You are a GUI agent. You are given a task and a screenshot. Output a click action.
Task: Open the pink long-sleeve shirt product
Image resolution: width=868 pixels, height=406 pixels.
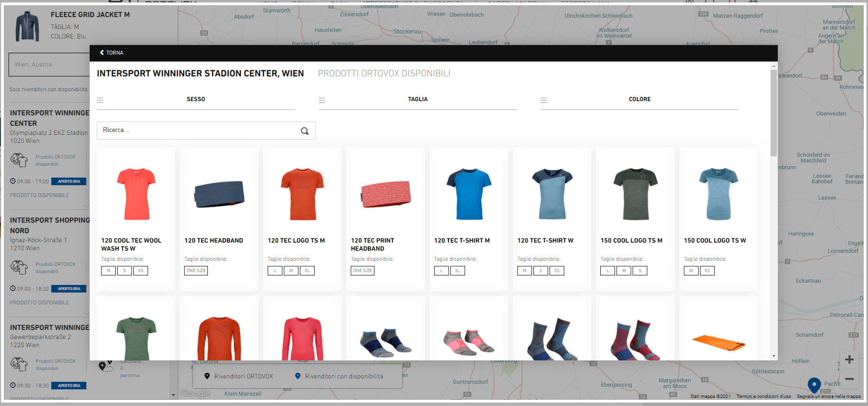click(x=302, y=338)
